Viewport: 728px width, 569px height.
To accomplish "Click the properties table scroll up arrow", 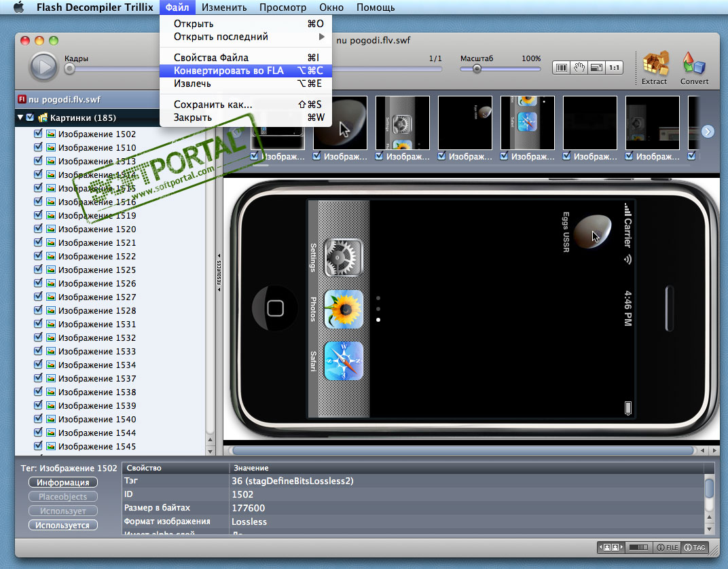I will tap(710, 517).
